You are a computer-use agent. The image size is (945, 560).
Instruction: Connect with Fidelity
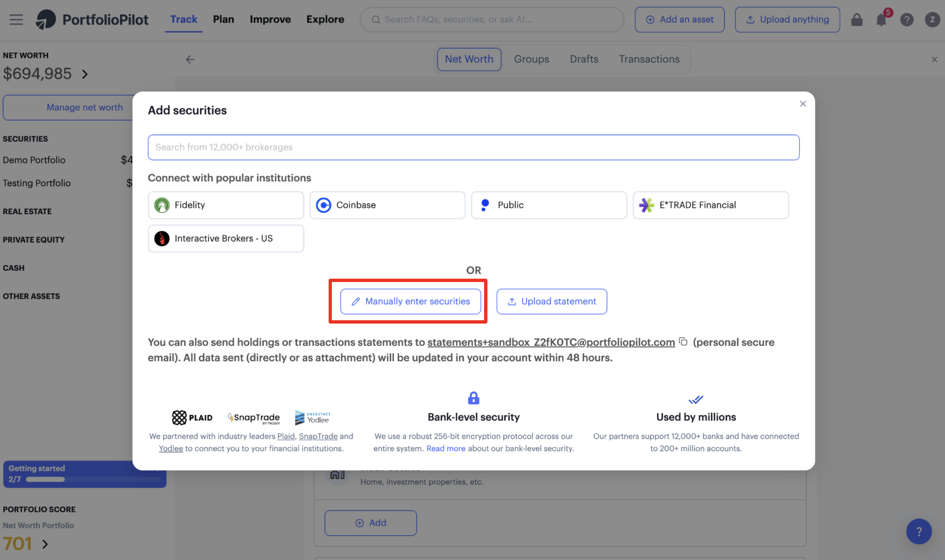tap(226, 205)
